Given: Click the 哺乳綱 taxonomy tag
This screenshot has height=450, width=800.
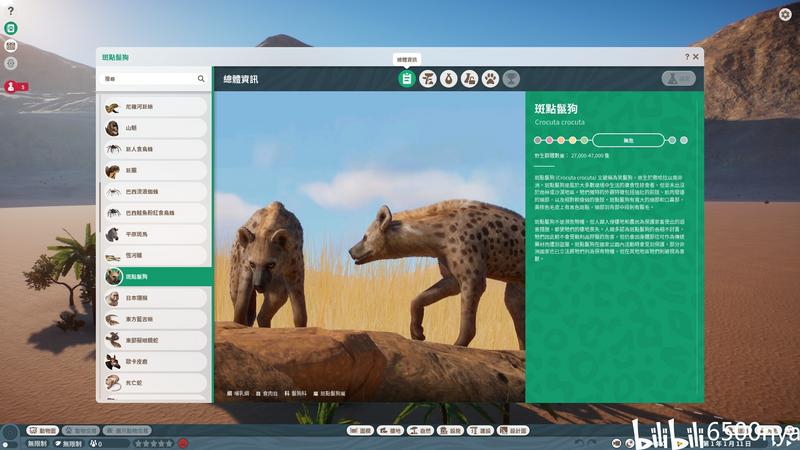Looking at the screenshot, I should [238, 393].
